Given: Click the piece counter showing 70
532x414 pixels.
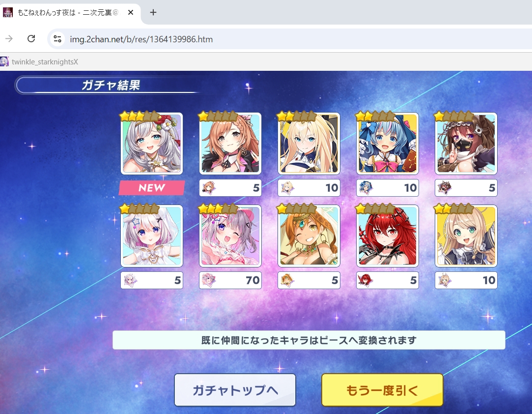Looking at the screenshot, I should tap(230, 280).
